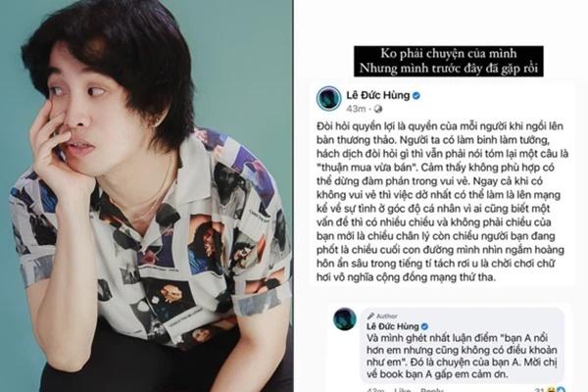
Task: Open the laughing reaction emoji on the comment
Action: [553, 389]
